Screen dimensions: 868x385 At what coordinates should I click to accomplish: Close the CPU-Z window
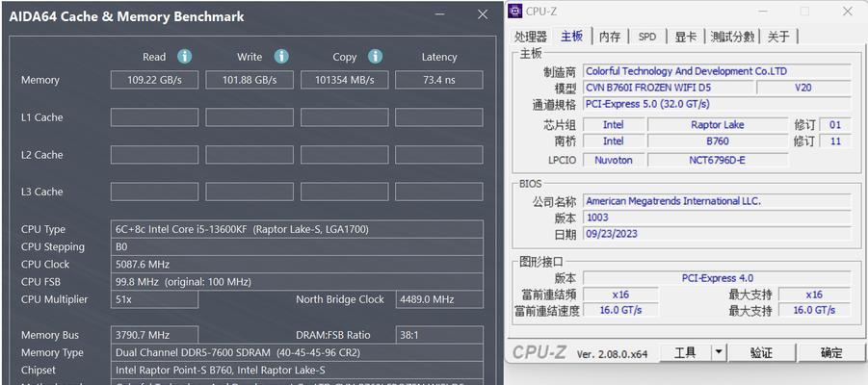click(848, 11)
